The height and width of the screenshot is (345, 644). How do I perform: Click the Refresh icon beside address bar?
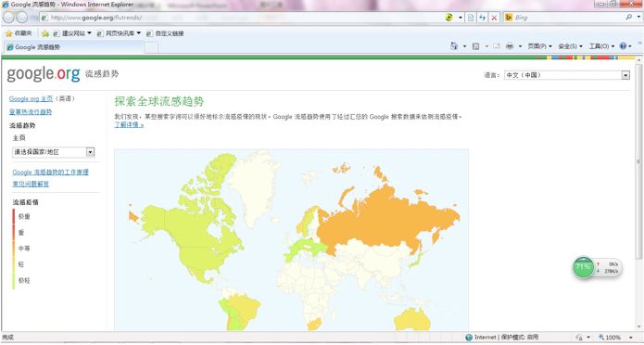click(x=482, y=18)
